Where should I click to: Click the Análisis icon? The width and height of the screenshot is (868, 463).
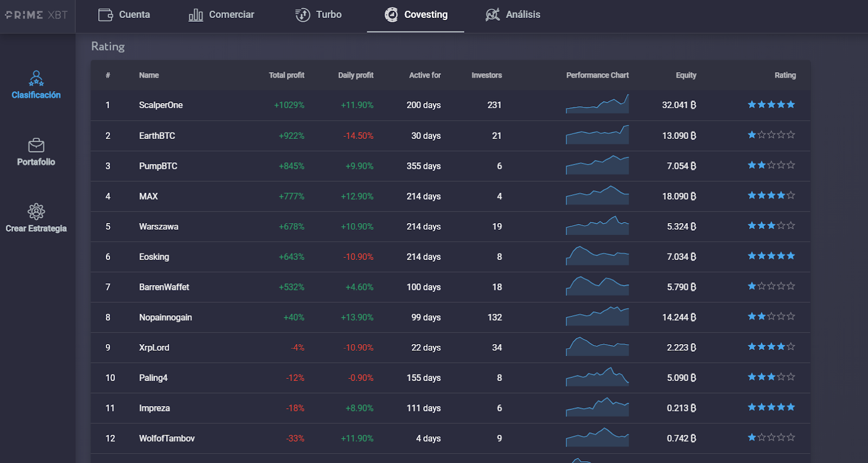point(493,15)
